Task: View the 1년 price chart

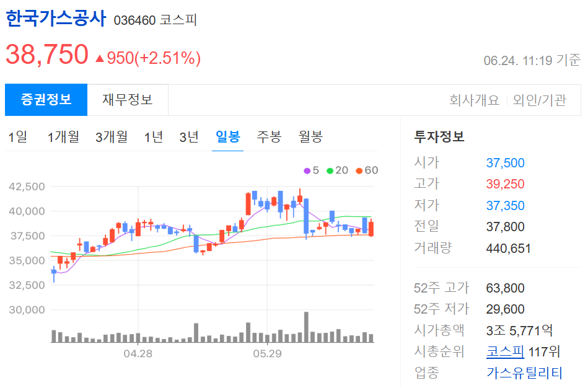Action: click(x=154, y=138)
